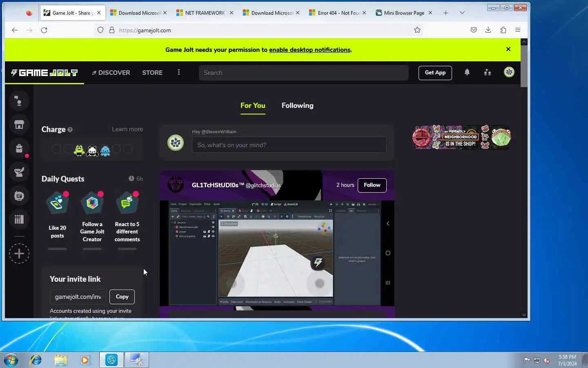Click the taskbar clock showing 5:58 PM
This screenshot has height=368, width=588.
[x=567, y=360]
